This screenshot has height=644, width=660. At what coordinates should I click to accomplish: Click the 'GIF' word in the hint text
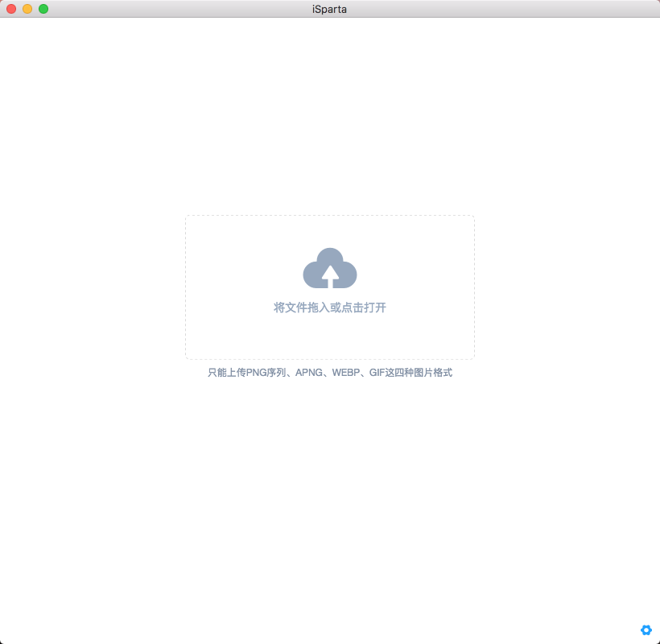click(x=378, y=372)
